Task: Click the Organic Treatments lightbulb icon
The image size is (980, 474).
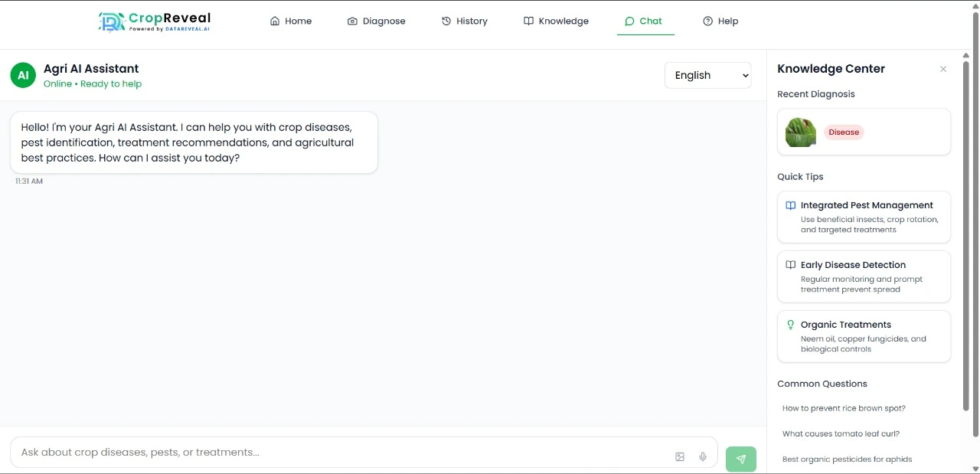Action: point(790,324)
